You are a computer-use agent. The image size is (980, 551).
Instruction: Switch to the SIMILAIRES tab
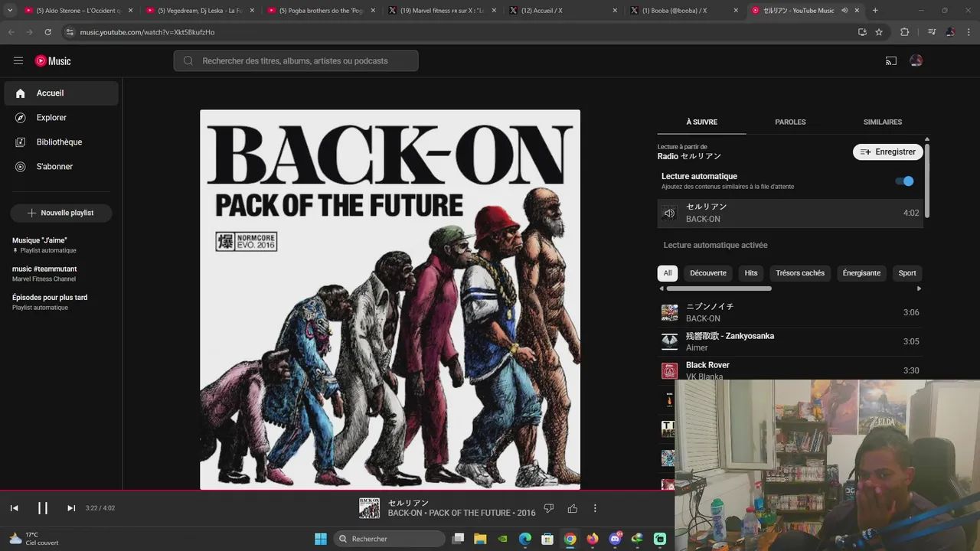click(x=883, y=122)
